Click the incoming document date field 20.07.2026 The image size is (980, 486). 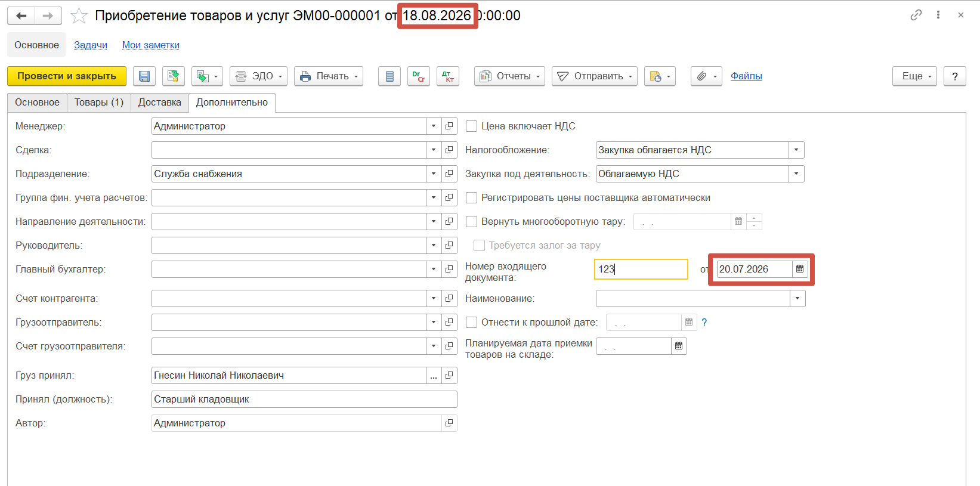755,269
